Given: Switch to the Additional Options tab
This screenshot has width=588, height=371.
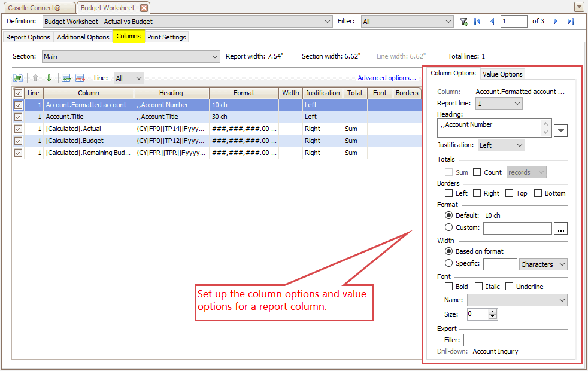Looking at the screenshot, I should [x=83, y=37].
